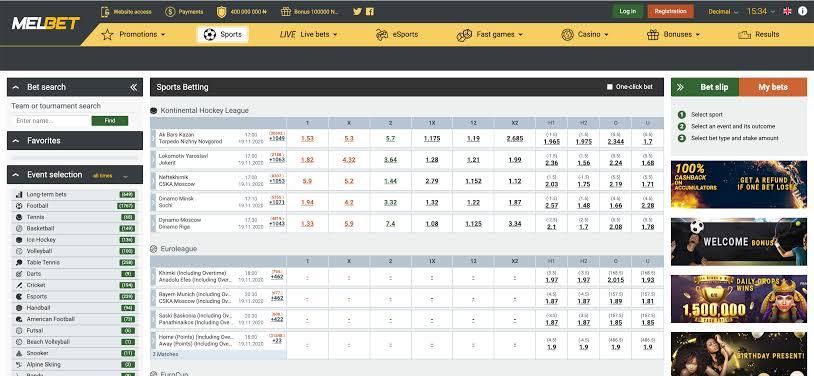Select 2.685 X2 odds in Ak Bars row
This screenshot has width=814, height=376.
[515, 139]
